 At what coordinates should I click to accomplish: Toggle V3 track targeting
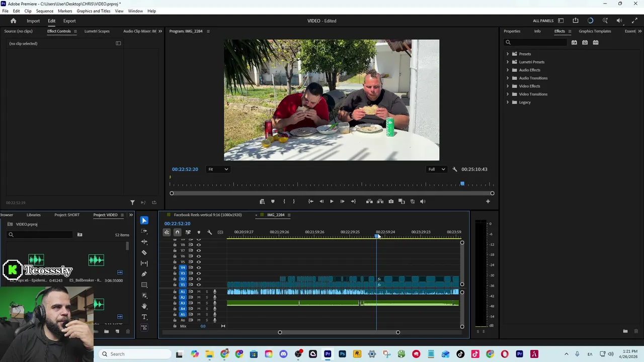point(183,273)
